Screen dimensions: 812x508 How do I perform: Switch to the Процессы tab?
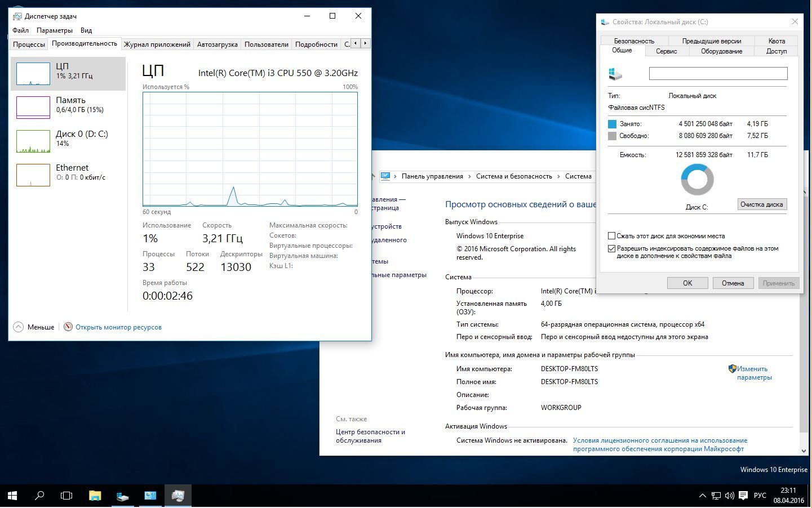[x=29, y=44]
